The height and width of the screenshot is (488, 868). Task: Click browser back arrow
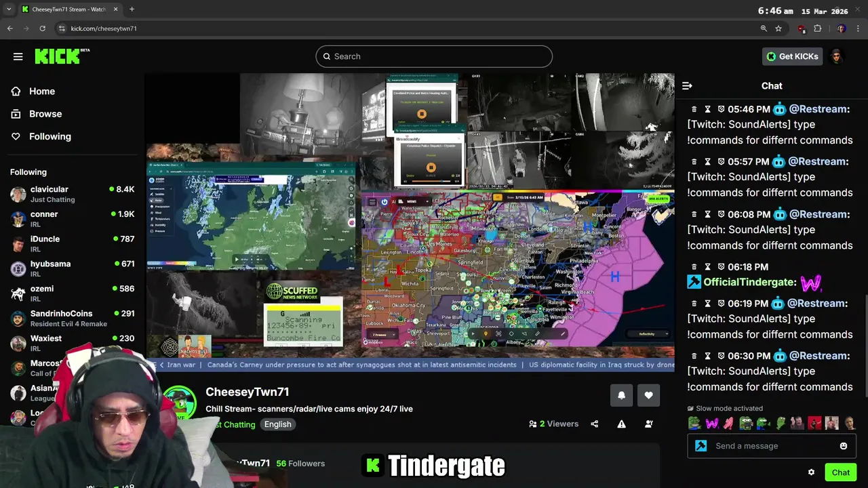click(9, 28)
